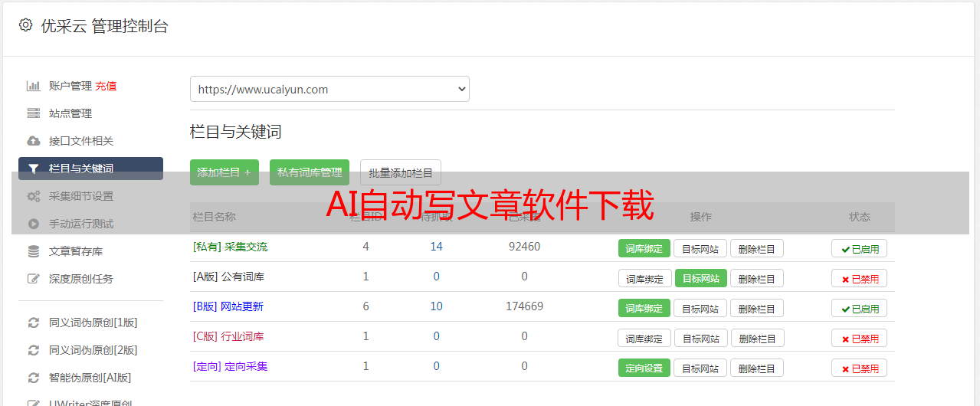
Task: Click the database icon for 文章暂存库
Action: (x=34, y=251)
